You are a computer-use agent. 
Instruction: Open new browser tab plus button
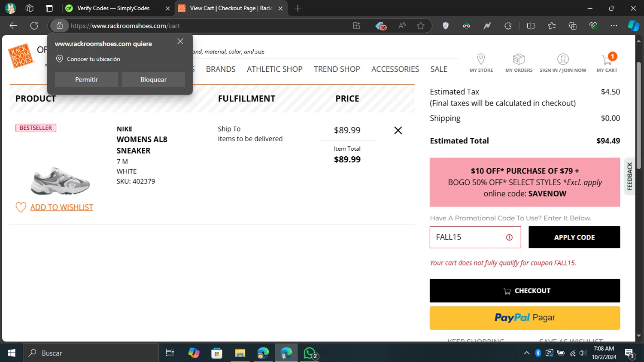(298, 8)
